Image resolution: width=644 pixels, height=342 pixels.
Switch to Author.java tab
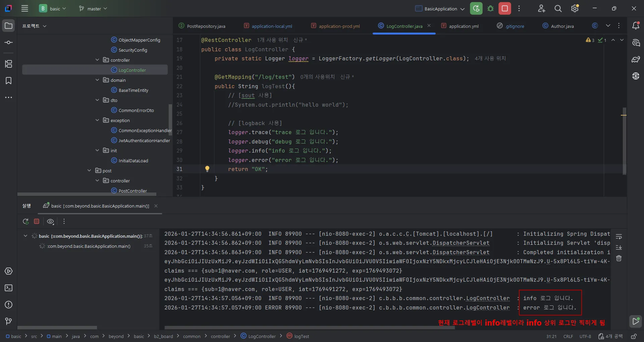(x=558, y=26)
